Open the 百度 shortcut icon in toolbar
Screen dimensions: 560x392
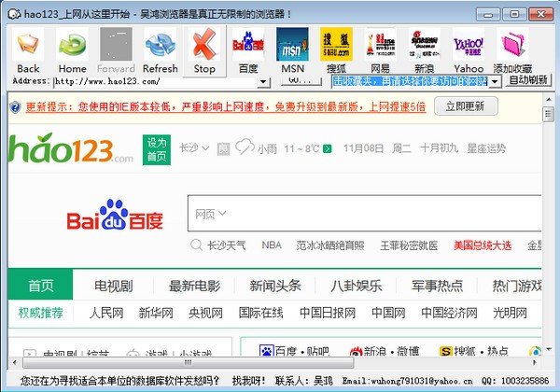[x=248, y=44]
